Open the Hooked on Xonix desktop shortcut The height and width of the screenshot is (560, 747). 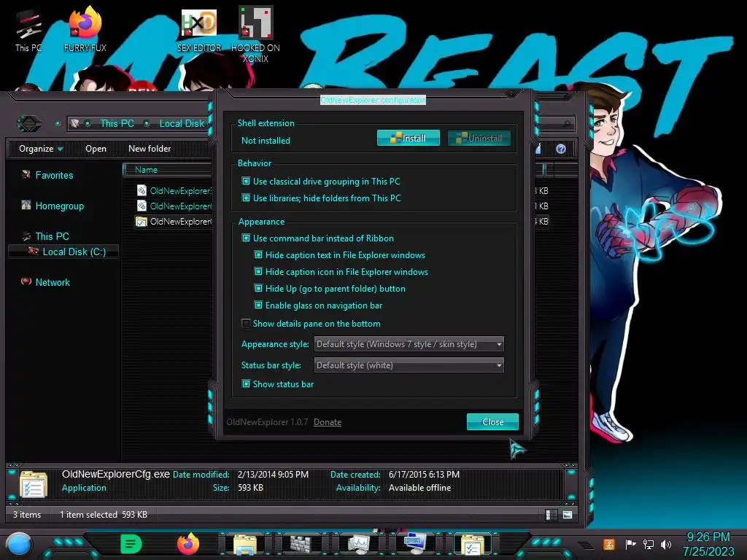click(255, 34)
